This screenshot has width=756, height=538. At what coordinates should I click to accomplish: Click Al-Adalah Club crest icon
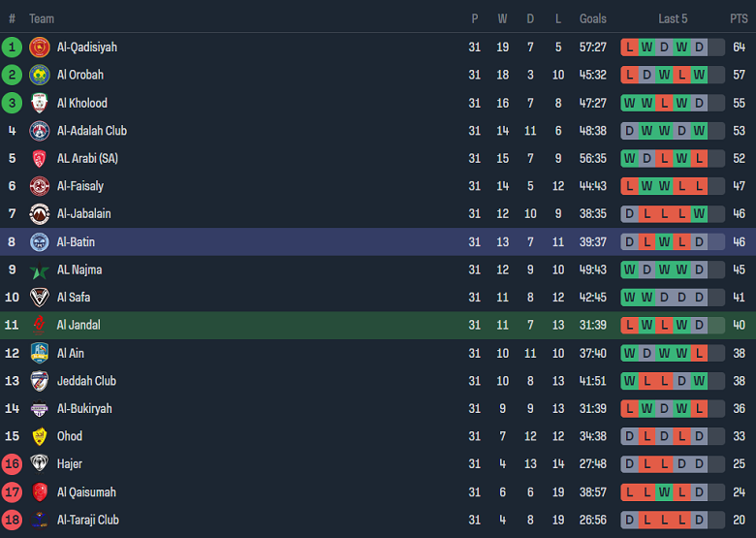tap(40, 131)
